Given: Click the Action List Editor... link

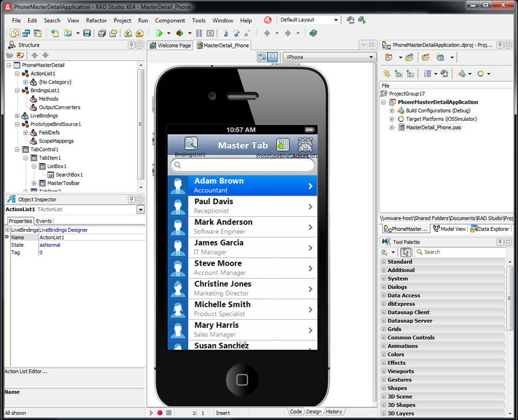Looking at the screenshot, I should point(26,372).
